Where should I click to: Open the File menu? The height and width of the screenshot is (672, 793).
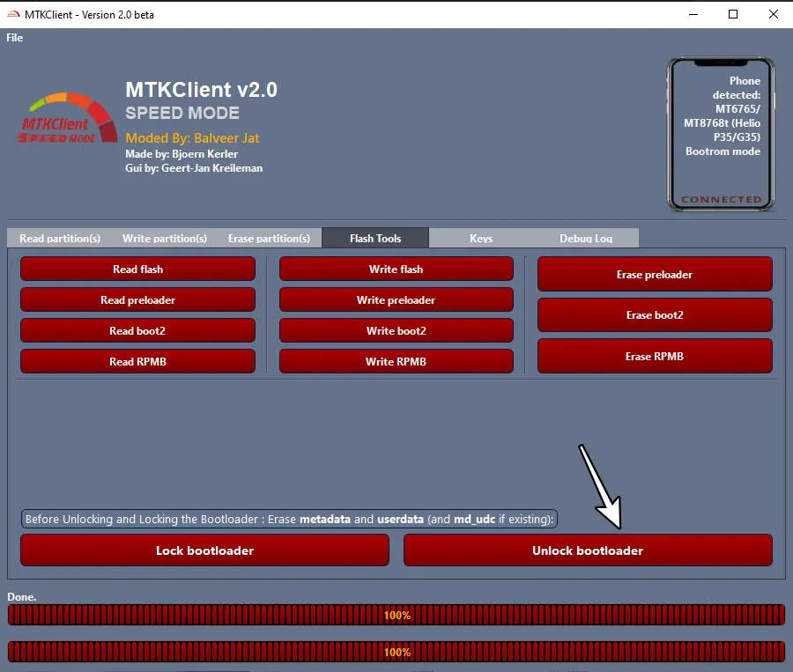14,38
